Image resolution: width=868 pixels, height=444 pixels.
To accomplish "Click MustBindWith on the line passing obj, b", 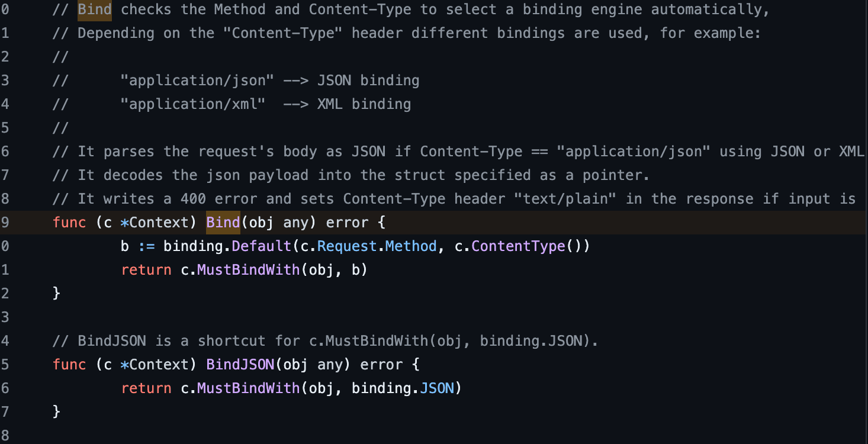I will pos(249,270).
